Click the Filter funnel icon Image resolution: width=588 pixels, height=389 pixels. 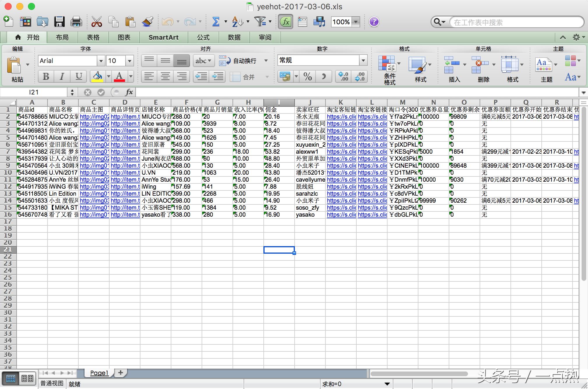coord(260,22)
